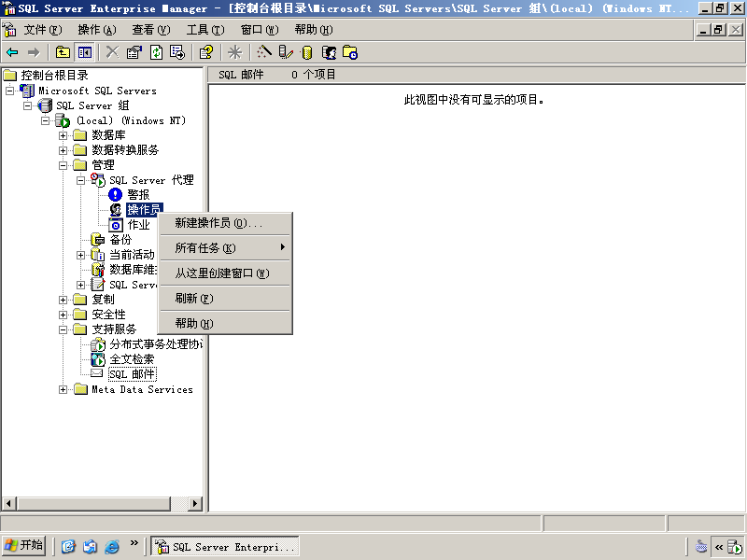Collapse the (local) (Windows NT) server node
The image size is (747, 560).
coord(45,120)
